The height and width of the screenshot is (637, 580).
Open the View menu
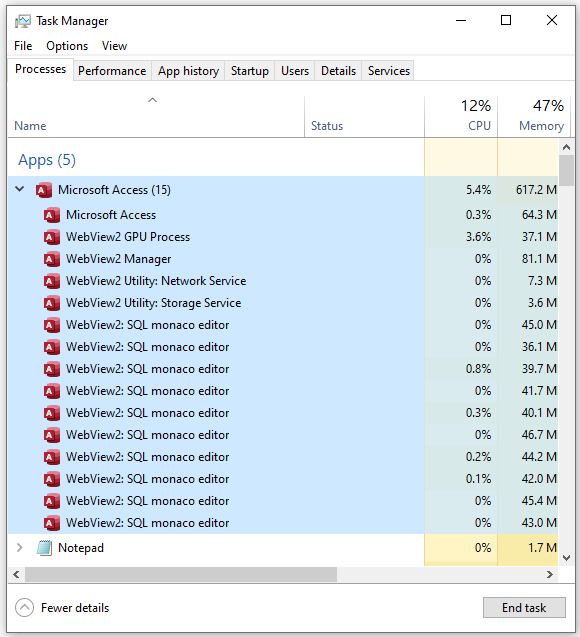[x=115, y=46]
